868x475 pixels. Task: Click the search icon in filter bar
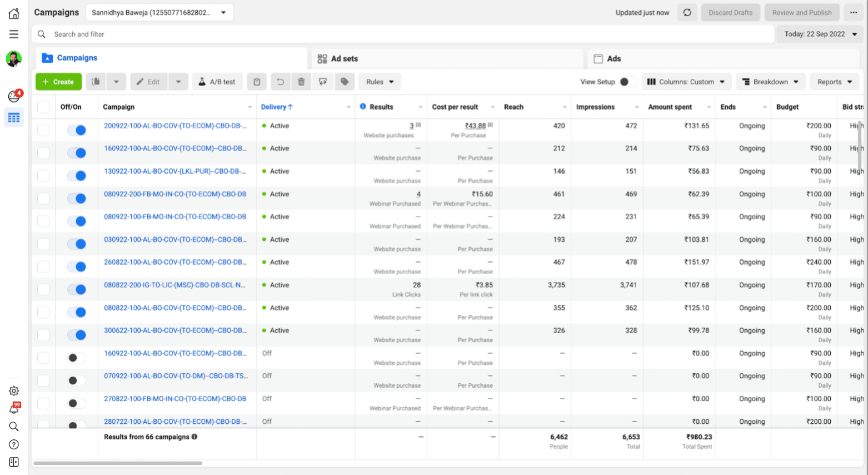coord(42,34)
